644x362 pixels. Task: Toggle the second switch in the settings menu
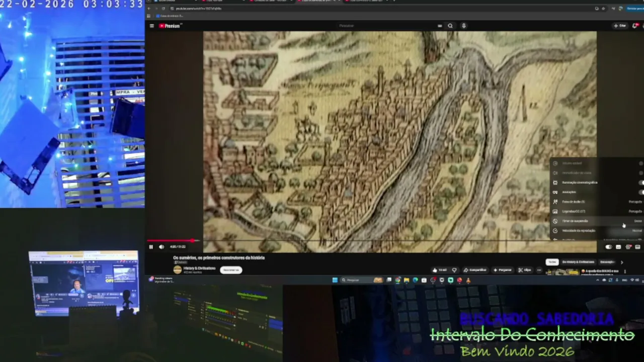pyautogui.click(x=641, y=173)
